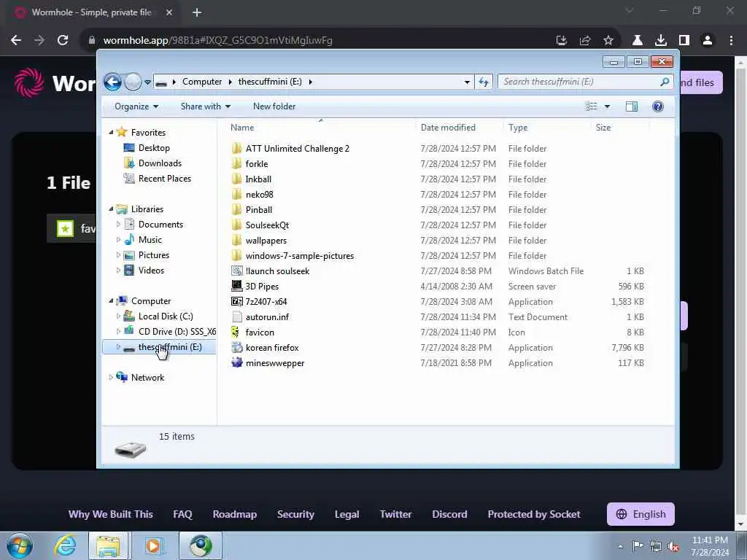Open the recent pages dropdown arrow
The width and height of the screenshot is (747, 560).
(x=147, y=82)
